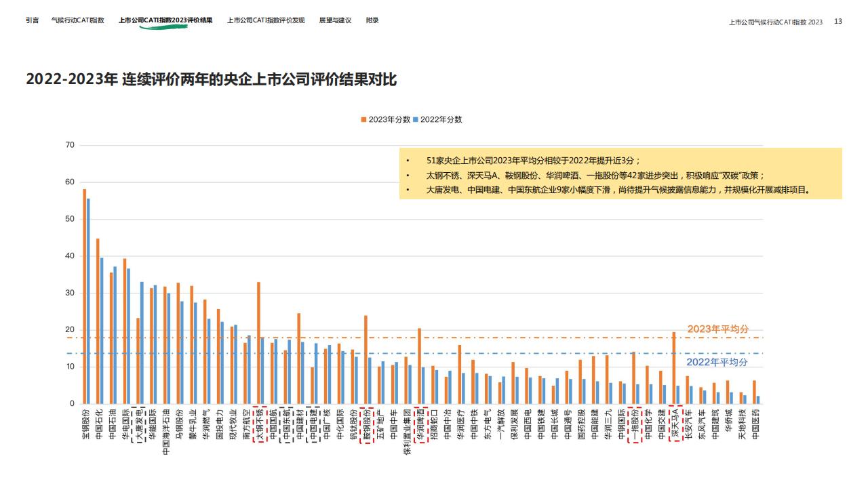Click the x-axis label 中国石油
868x488 pixels.
[113, 424]
